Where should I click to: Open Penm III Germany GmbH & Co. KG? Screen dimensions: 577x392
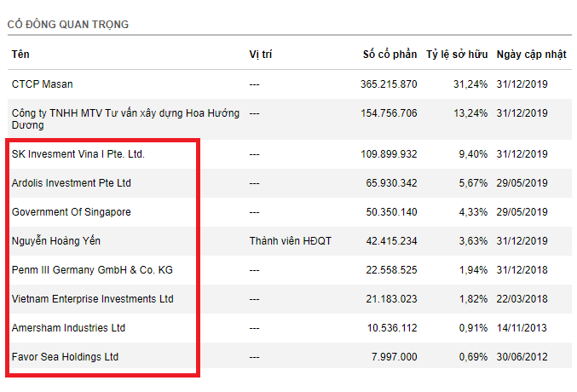[x=92, y=270]
